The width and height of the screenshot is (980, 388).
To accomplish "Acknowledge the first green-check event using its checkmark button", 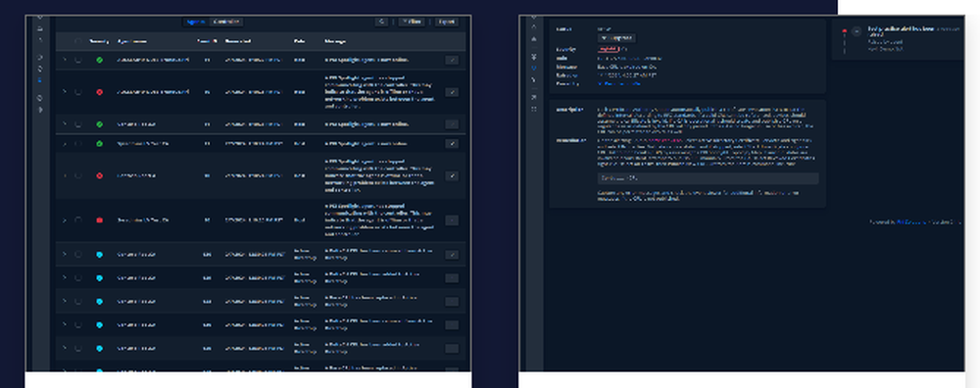I will tap(452, 60).
